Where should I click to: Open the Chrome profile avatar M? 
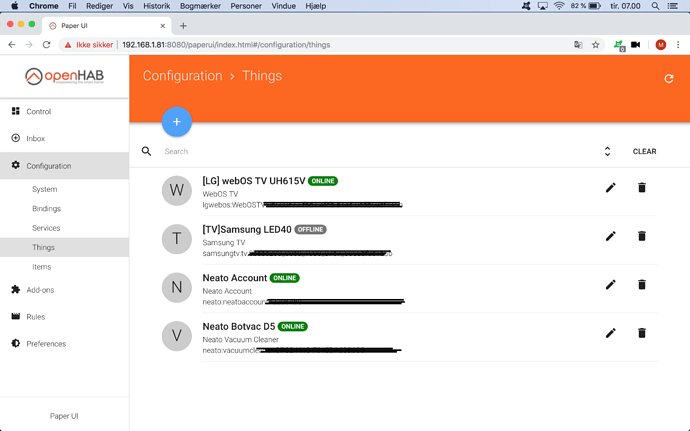(661, 44)
